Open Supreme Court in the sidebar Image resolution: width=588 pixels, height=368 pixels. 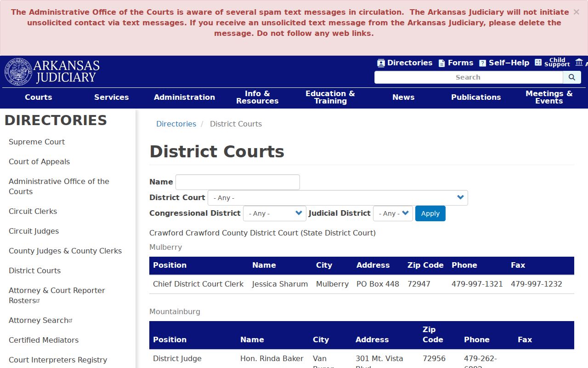click(37, 142)
